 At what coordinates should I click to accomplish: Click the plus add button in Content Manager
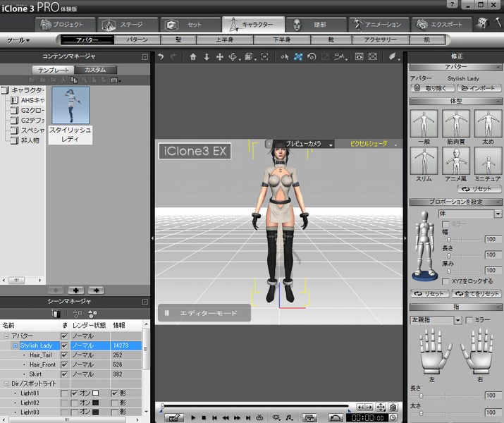pyautogui.click(x=76, y=290)
